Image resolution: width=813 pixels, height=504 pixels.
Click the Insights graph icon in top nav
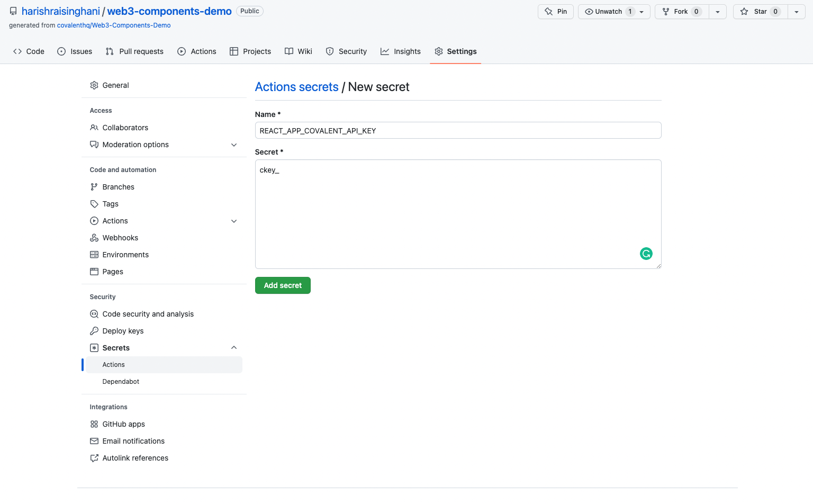(385, 51)
